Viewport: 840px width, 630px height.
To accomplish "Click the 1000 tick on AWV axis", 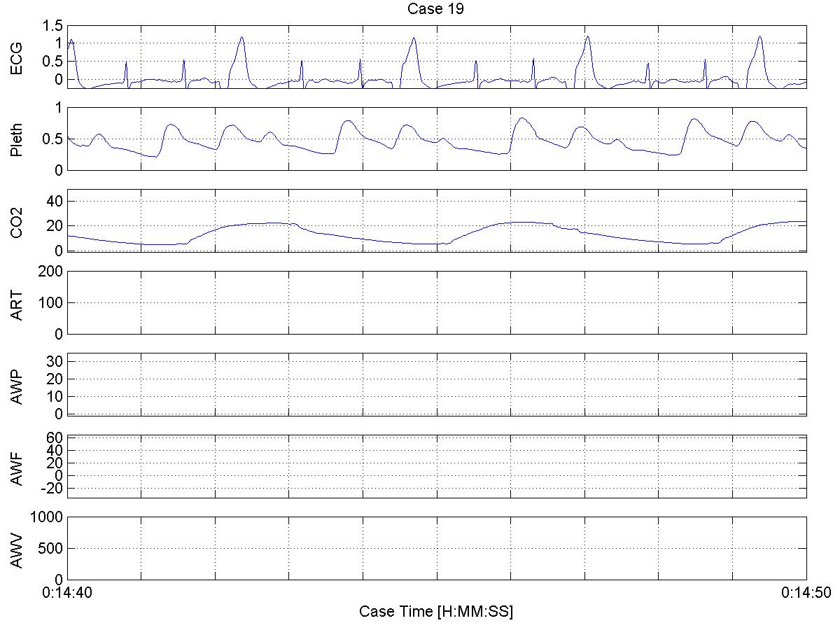I will (48, 517).
